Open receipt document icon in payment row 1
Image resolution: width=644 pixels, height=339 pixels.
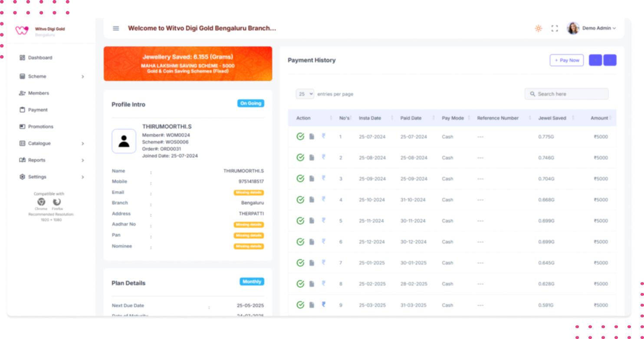tap(312, 137)
